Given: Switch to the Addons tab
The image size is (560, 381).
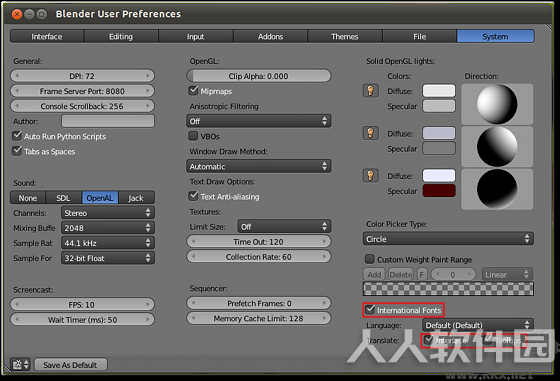Looking at the screenshot, I should [270, 36].
